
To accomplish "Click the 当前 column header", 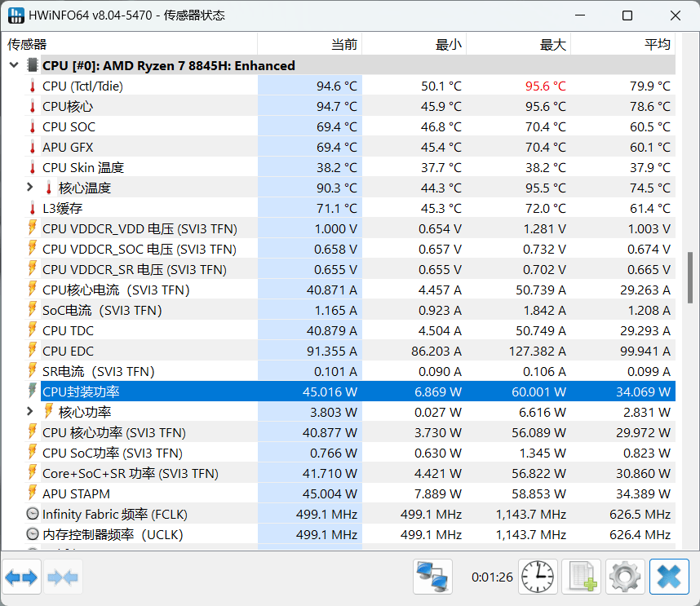I will pos(310,44).
